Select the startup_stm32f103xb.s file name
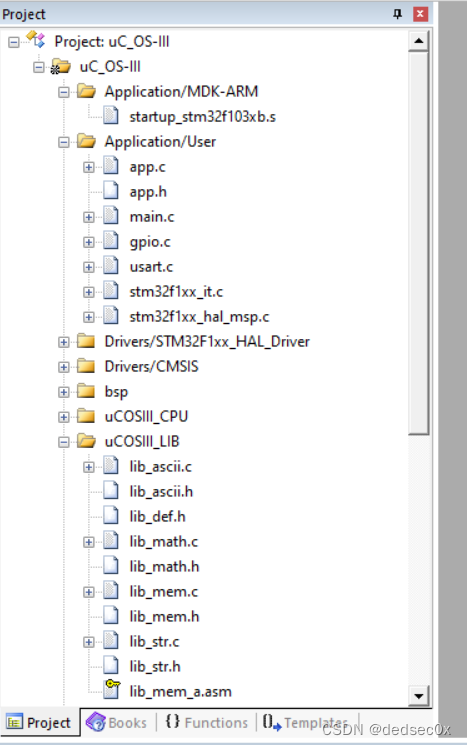This screenshot has width=467, height=745. [203, 116]
